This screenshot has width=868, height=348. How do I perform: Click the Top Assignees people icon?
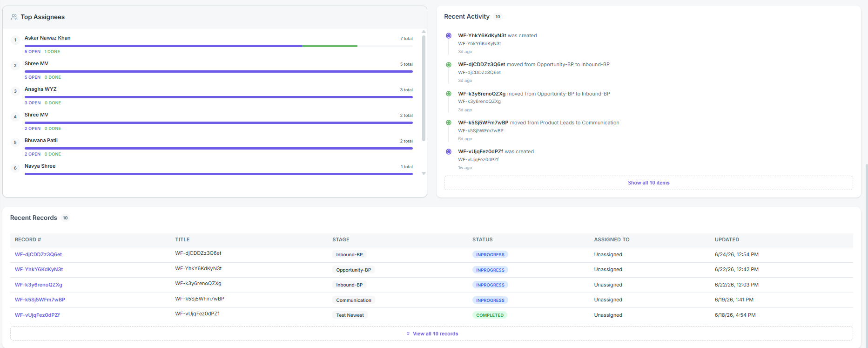(x=14, y=17)
